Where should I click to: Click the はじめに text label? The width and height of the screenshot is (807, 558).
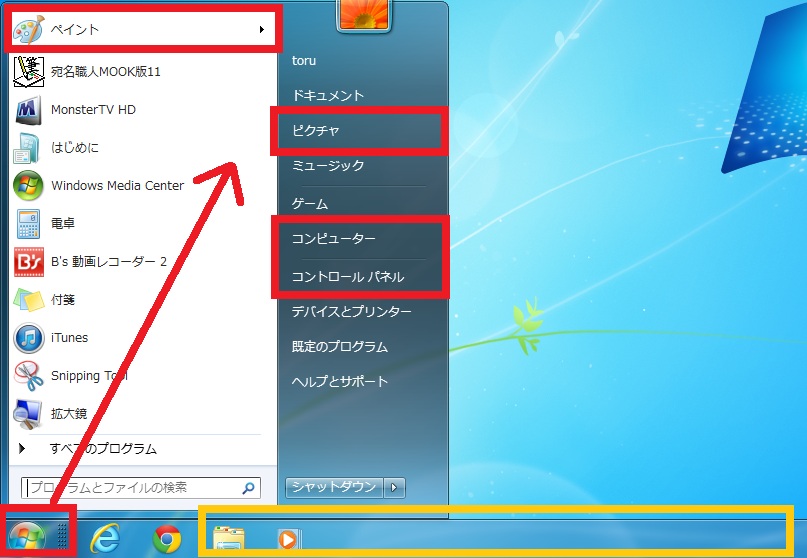tap(75, 148)
